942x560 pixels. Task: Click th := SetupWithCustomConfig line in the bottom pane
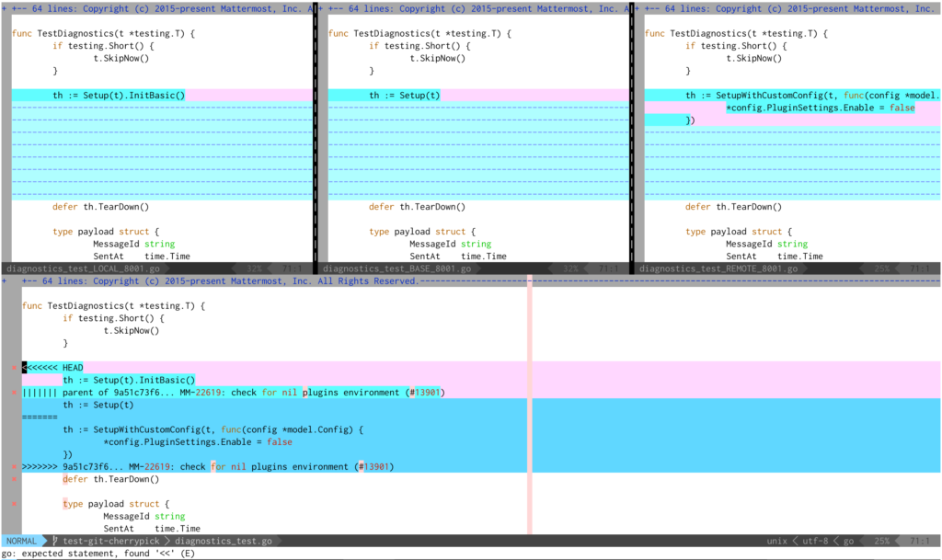coord(213,429)
